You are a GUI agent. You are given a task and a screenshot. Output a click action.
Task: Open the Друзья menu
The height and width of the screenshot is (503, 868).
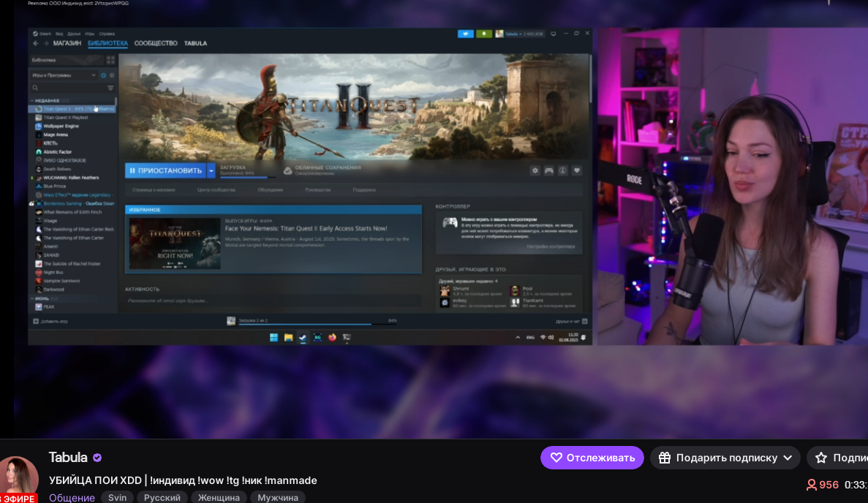[74, 34]
